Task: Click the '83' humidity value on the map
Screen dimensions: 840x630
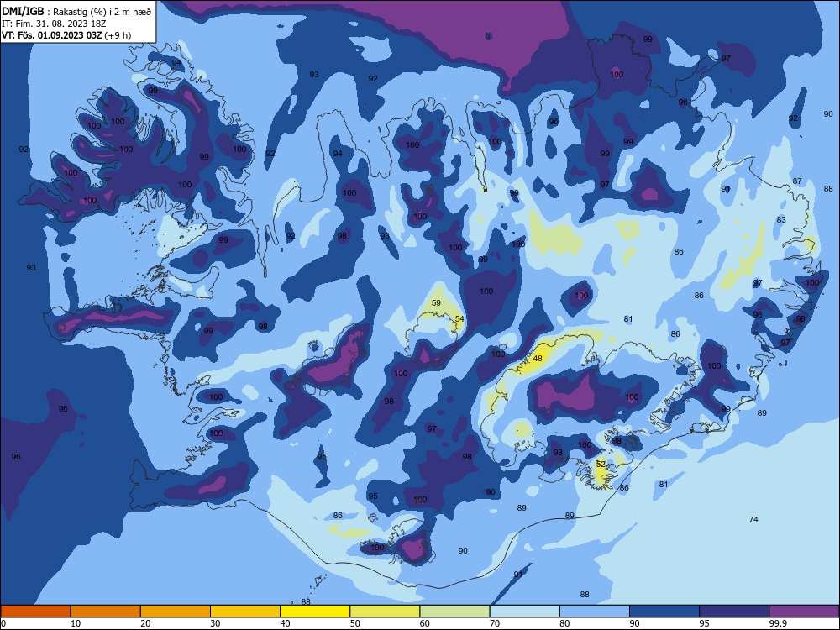Action: [x=781, y=219]
